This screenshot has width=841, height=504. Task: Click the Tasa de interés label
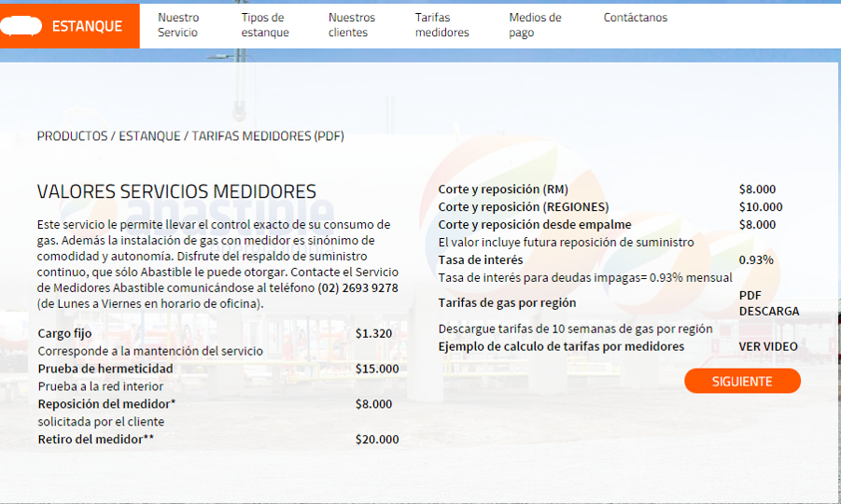coord(481,260)
